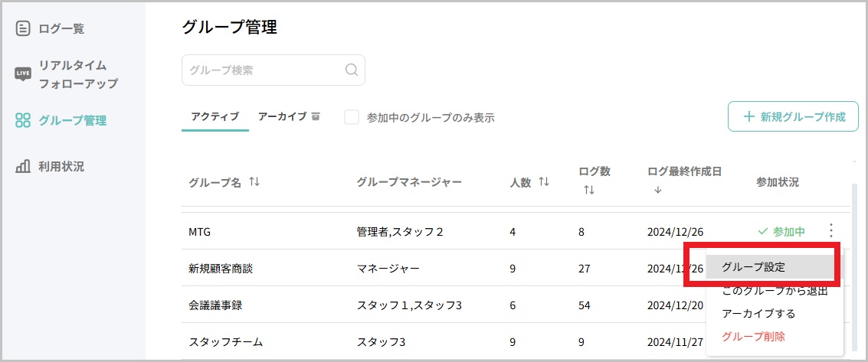The width and height of the screenshot is (868, 362).
Task: Toggle 参加中のグループのみ表示 checkbox
Action: pyautogui.click(x=352, y=117)
